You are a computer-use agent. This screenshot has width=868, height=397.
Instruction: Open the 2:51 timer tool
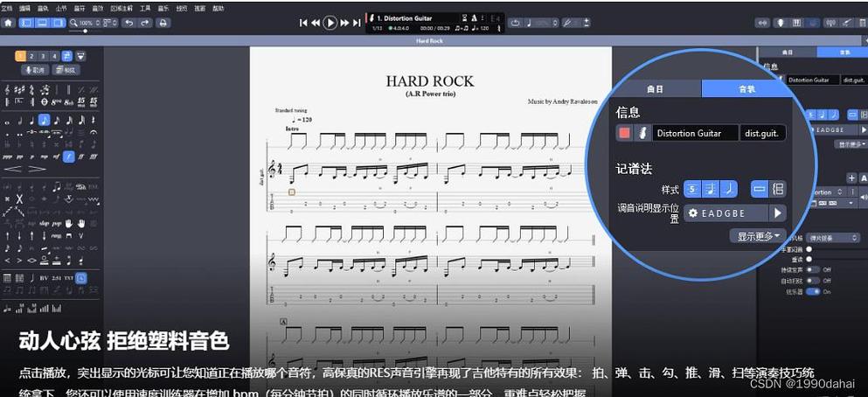[x=57, y=278]
